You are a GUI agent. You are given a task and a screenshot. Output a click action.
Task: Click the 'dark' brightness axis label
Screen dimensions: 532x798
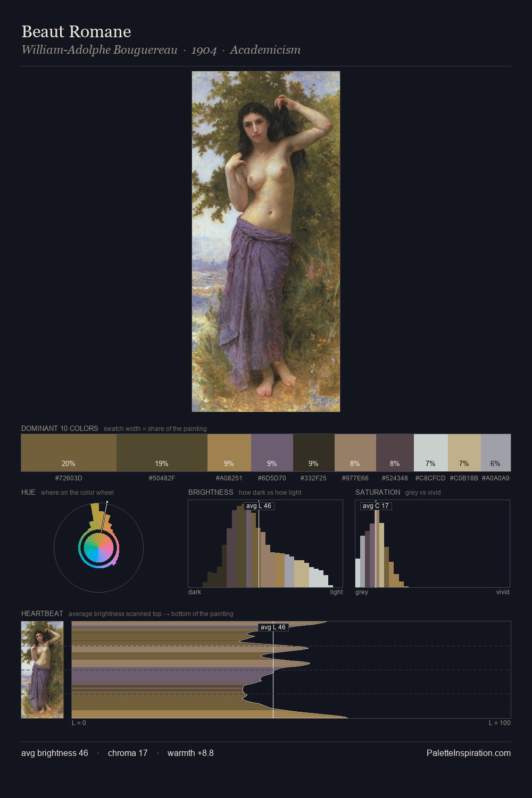tap(195, 592)
